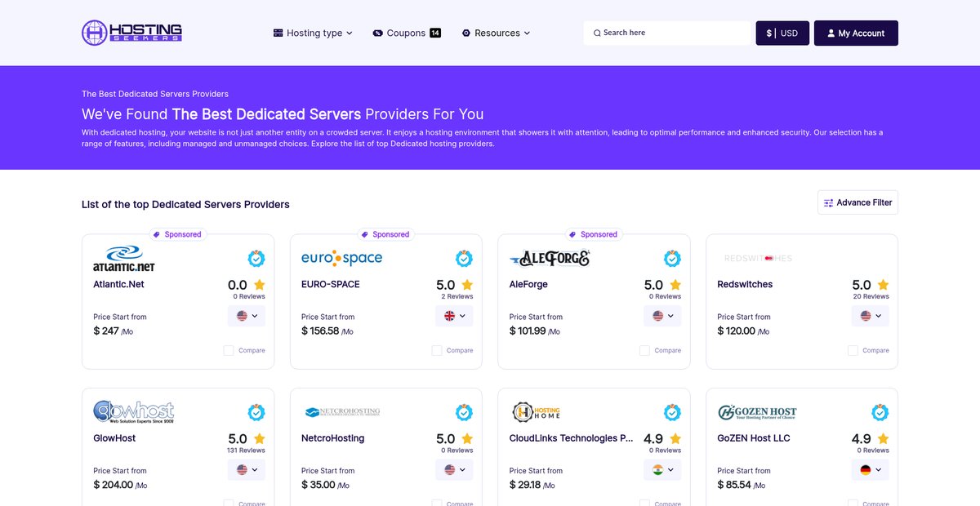Open the NetcroHosting provider name link

click(333, 438)
